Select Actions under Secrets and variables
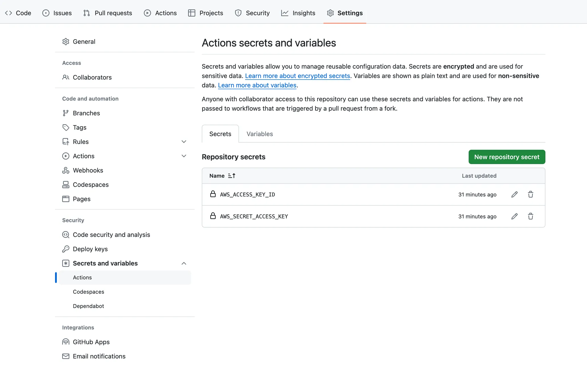 click(x=125, y=277)
